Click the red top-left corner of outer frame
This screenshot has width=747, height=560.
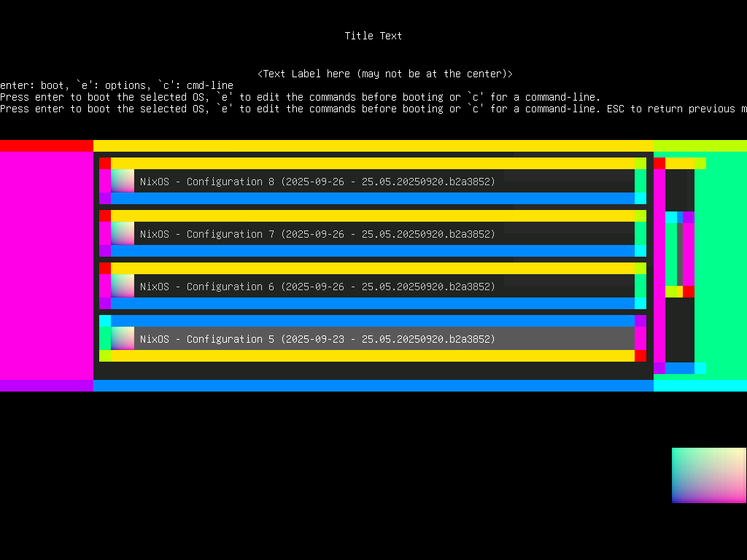(47, 146)
